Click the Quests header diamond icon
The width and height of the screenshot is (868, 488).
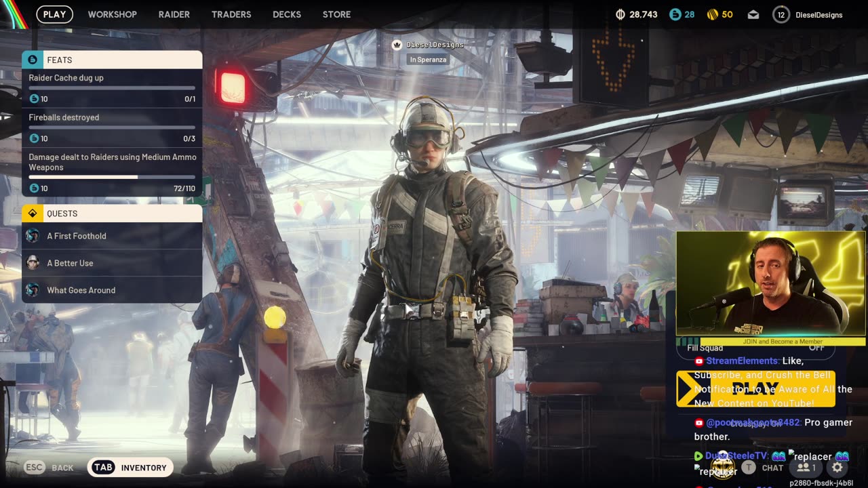coord(32,213)
